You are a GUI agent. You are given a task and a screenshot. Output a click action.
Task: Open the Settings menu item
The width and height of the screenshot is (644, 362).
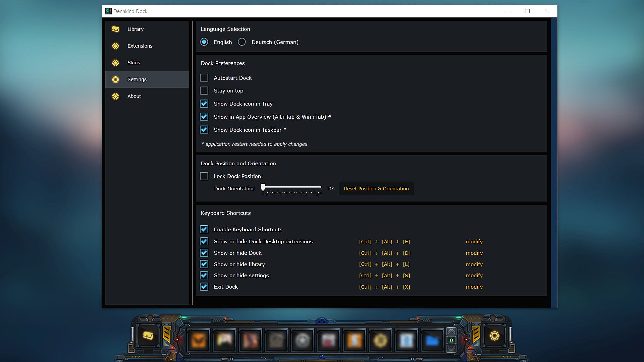pos(137,79)
